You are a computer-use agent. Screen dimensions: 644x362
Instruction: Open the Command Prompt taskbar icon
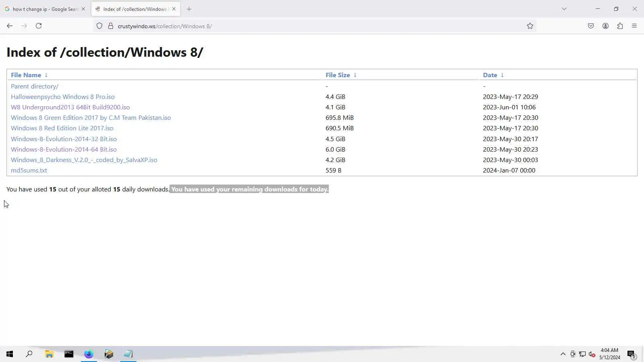pyautogui.click(x=69, y=354)
